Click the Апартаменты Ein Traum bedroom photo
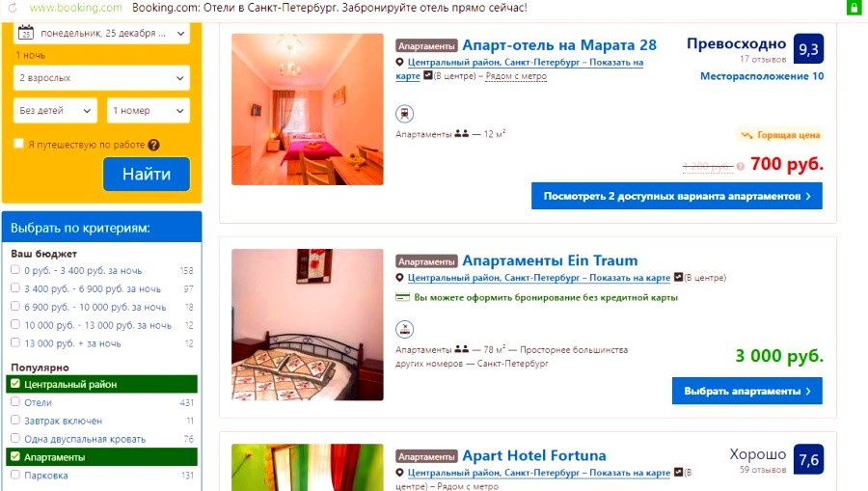 (x=308, y=324)
